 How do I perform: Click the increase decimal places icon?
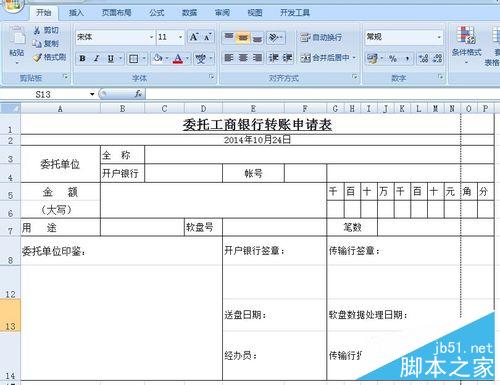pyautogui.click(x=423, y=59)
